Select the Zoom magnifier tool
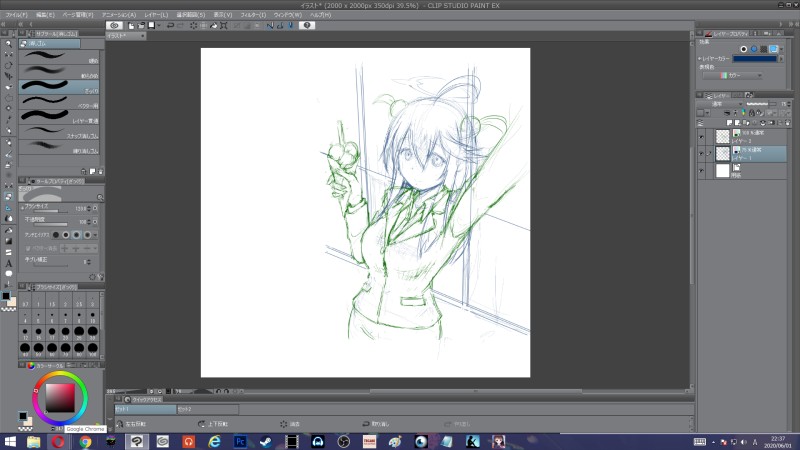800x450 pixels. [x=8, y=44]
